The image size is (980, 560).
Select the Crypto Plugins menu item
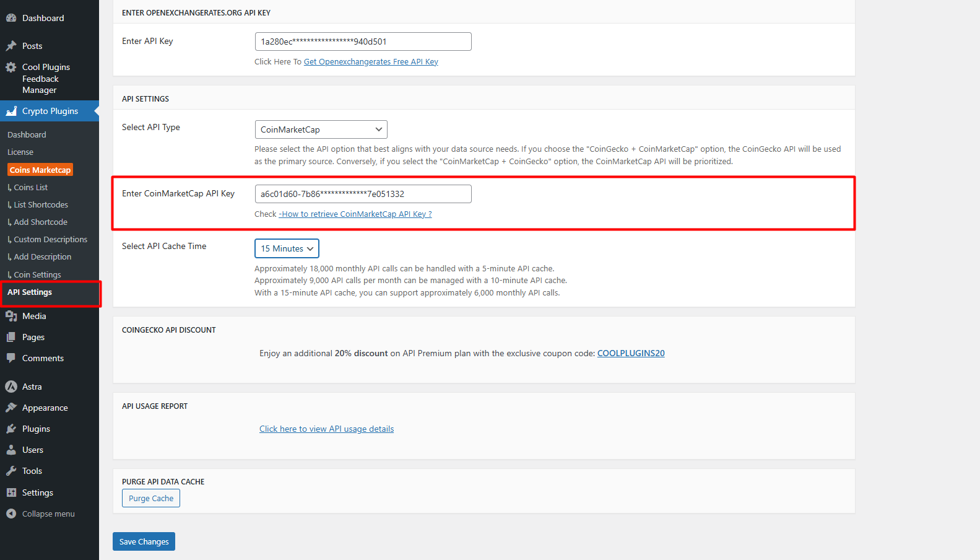50,111
